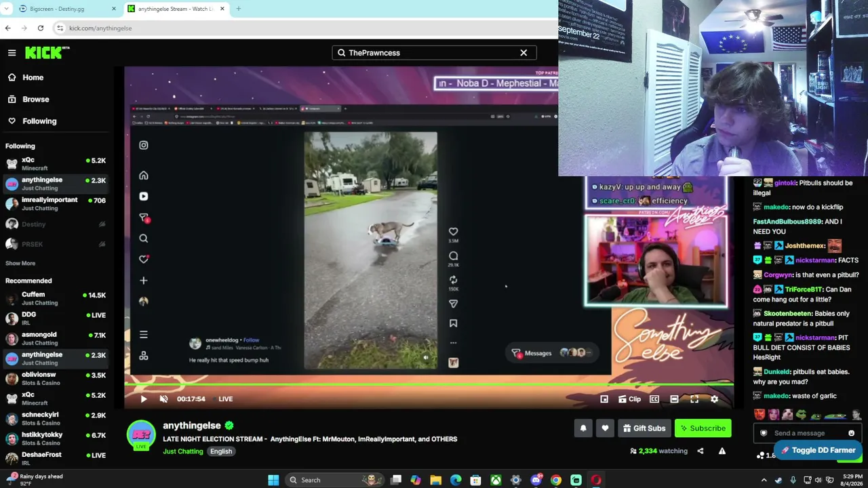Viewport: 868px width, 488px height.
Task: Enable picture-in-picture mini player
Action: point(604,399)
